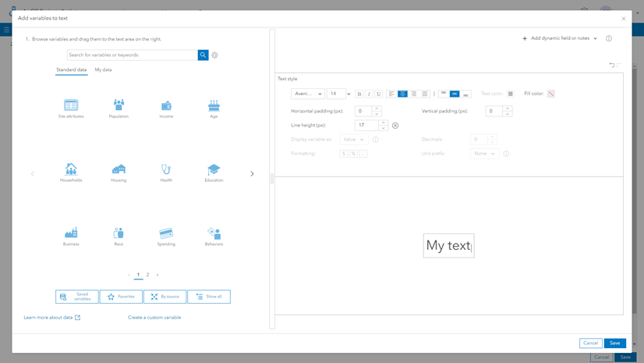
Task: Open Learn more about data link
Action: (x=51, y=318)
